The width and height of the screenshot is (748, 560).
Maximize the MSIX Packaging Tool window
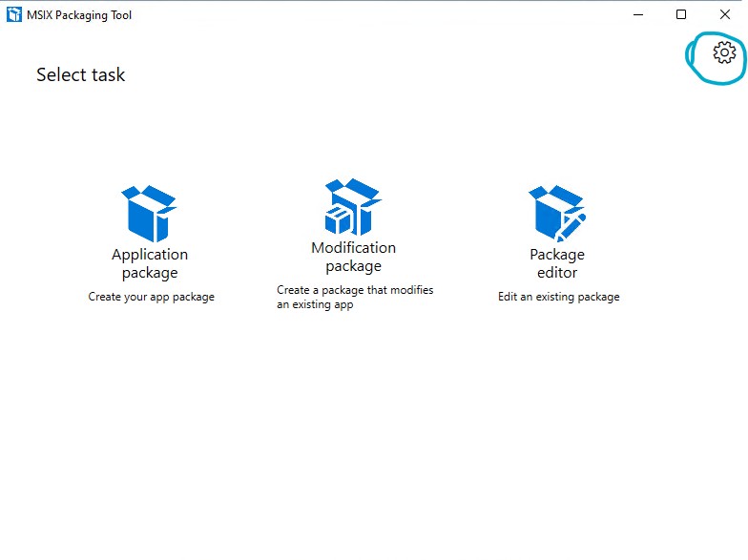[681, 14]
